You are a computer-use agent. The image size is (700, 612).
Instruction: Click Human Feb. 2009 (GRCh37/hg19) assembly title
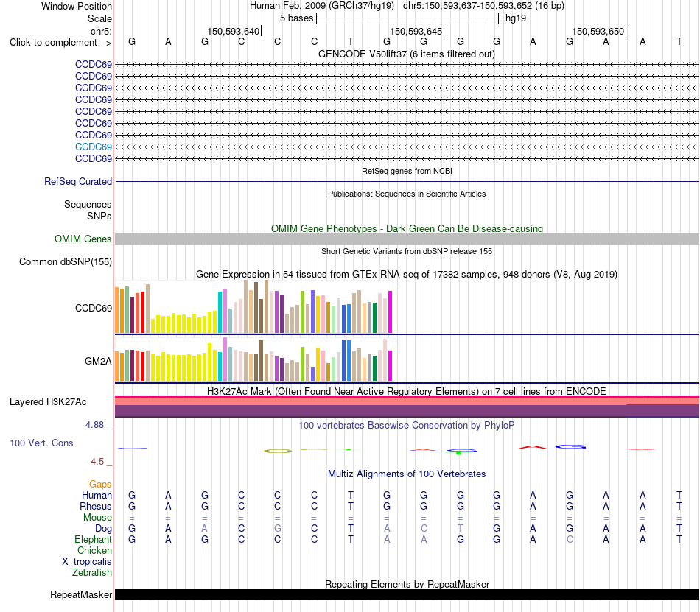pos(322,6)
